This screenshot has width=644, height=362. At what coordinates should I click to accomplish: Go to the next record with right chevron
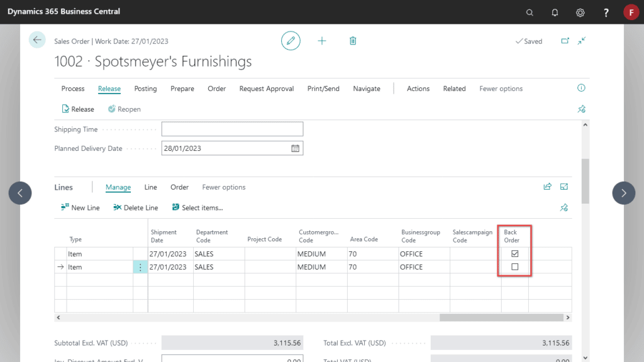[x=623, y=193]
